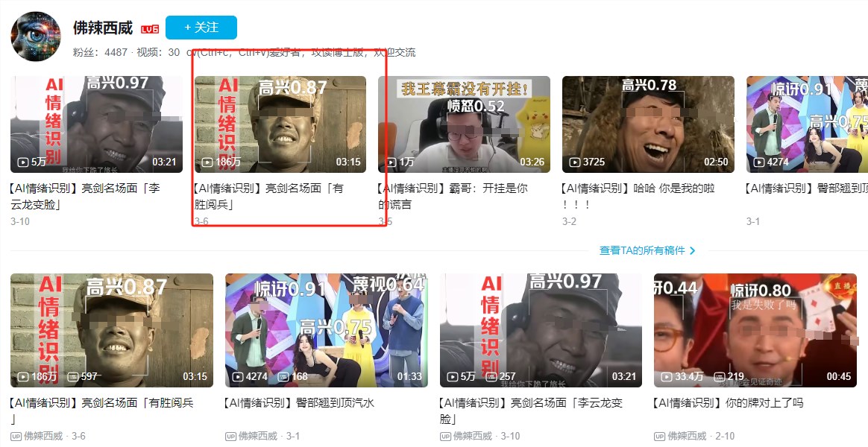Screen dimensions: 868x447
Task: Click UP icon before 佛辣西威 · 3-1
Action: [230, 437]
